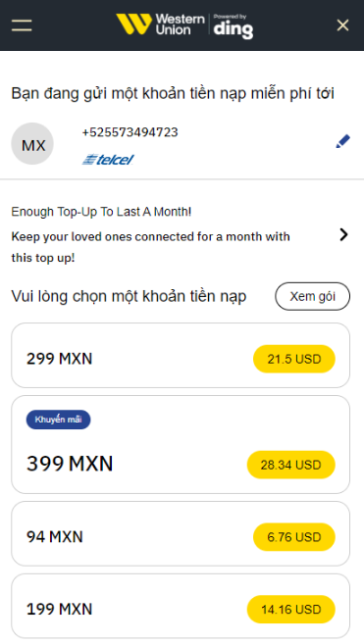
Task: Click the Ding logo in header
Action: tap(234, 26)
